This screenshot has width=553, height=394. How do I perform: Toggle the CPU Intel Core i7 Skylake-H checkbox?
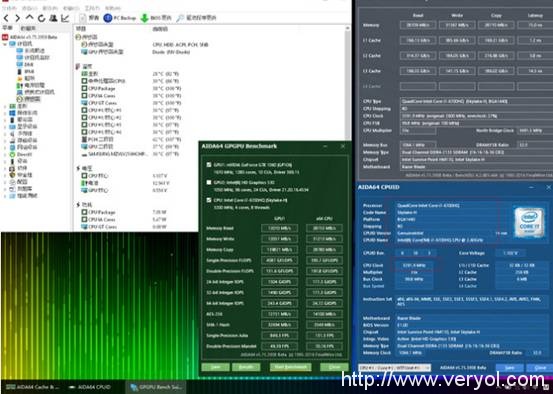[x=209, y=200]
